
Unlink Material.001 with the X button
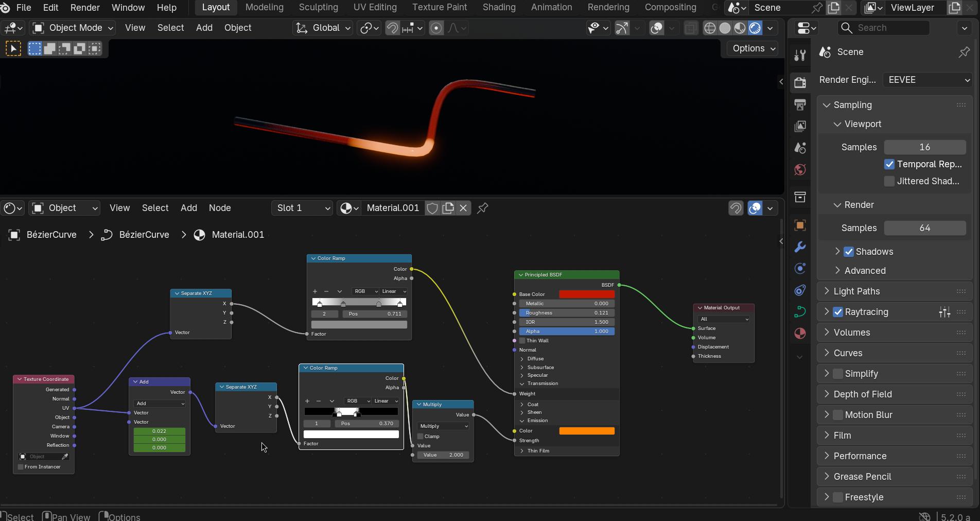pyautogui.click(x=463, y=208)
